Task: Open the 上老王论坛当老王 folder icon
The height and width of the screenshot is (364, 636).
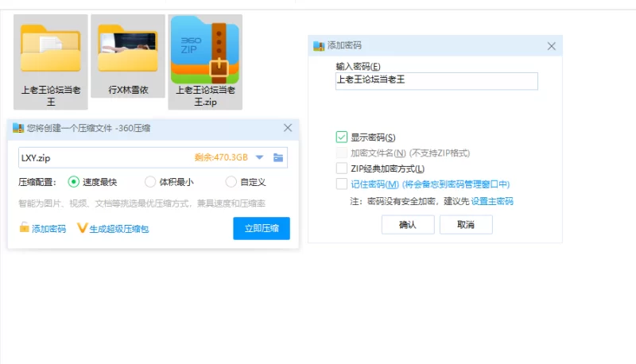Action: [x=51, y=48]
